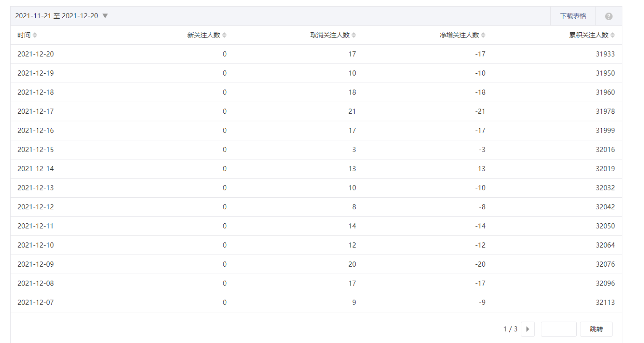Sort by 新关注人数 column arrows

(224, 35)
